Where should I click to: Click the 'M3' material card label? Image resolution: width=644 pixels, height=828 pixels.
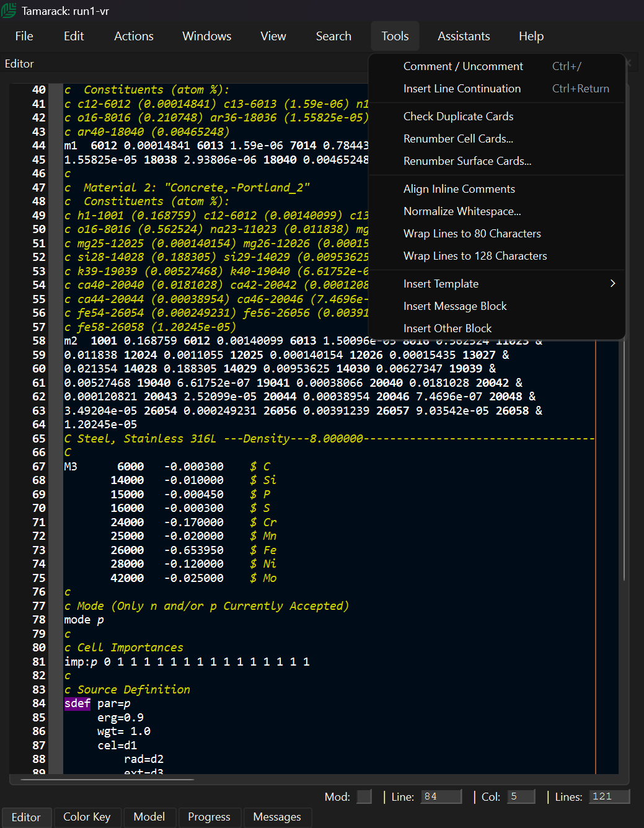point(71,467)
